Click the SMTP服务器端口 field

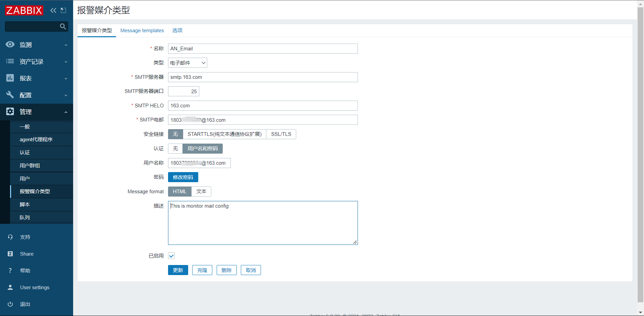[183, 91]
